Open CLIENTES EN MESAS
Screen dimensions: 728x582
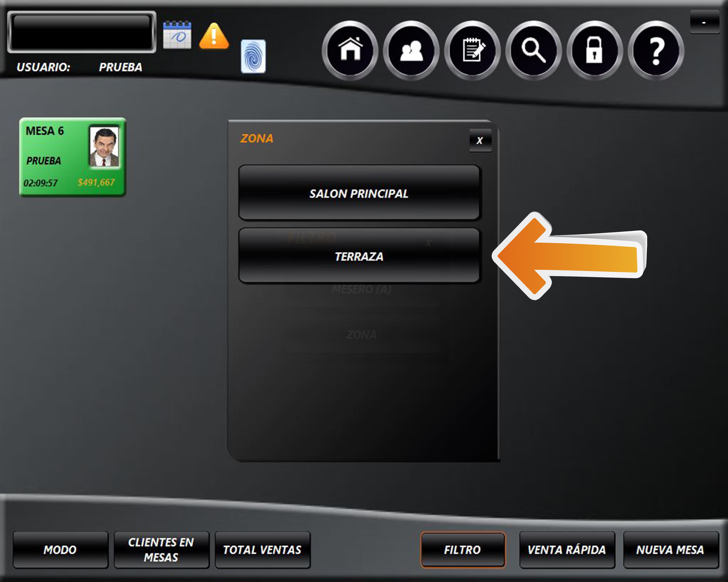pyautogui.click(x=161, y=550)
